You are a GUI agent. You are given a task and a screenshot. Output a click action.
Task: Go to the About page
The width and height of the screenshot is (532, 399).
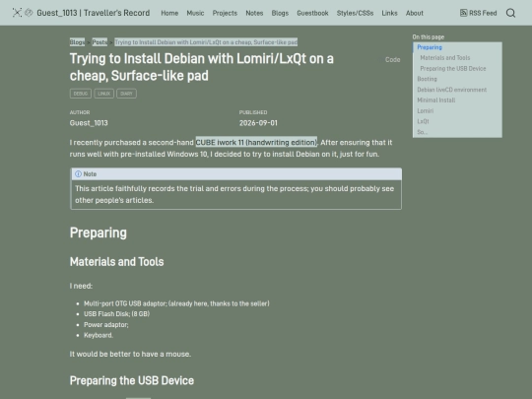point(415,13)
